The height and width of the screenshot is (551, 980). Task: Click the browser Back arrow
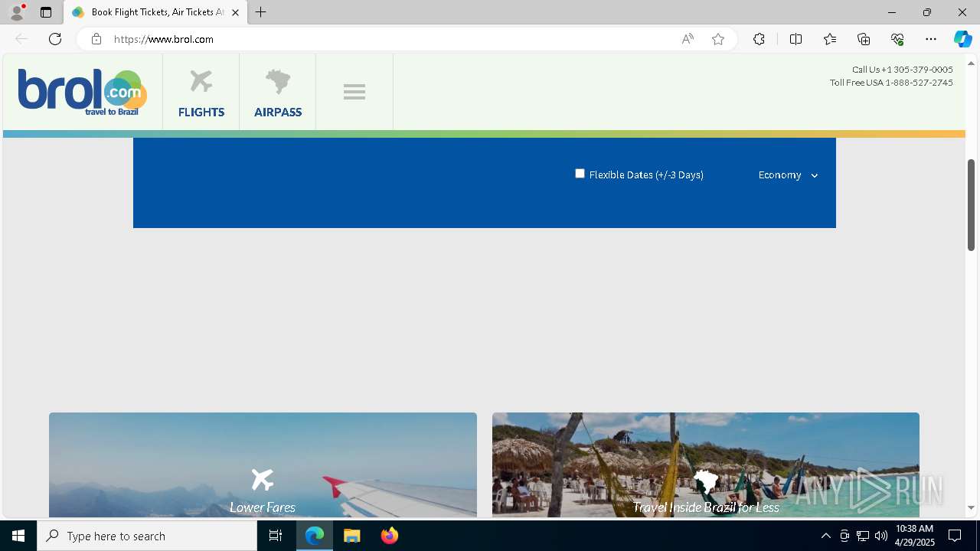coord(21,39)
